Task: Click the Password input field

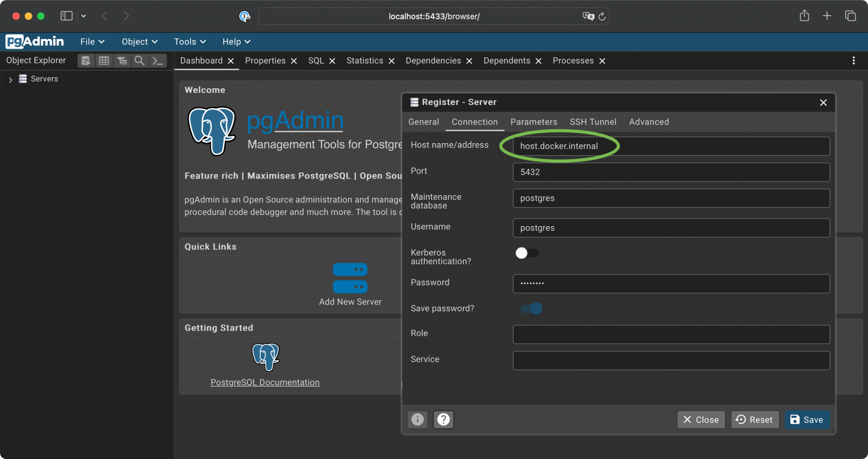Action: point(671,283)
